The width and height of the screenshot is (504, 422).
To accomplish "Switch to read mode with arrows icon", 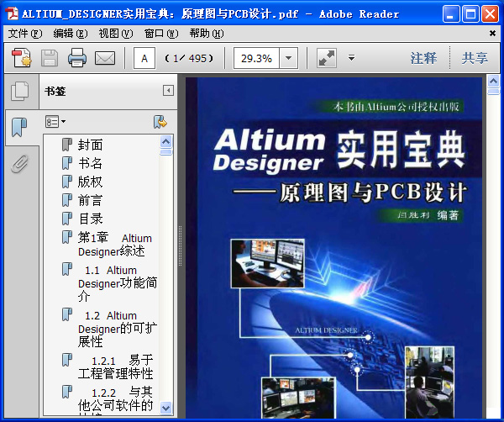I will tap(326, 58).
